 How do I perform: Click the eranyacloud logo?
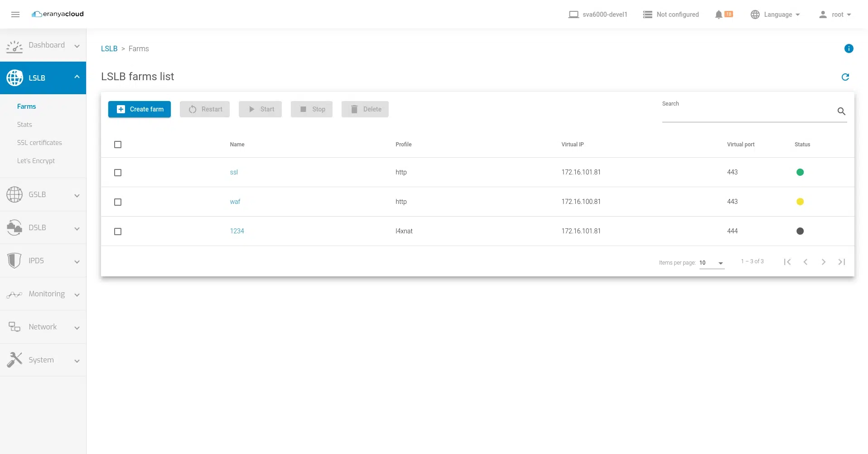[x=58, y=14]
